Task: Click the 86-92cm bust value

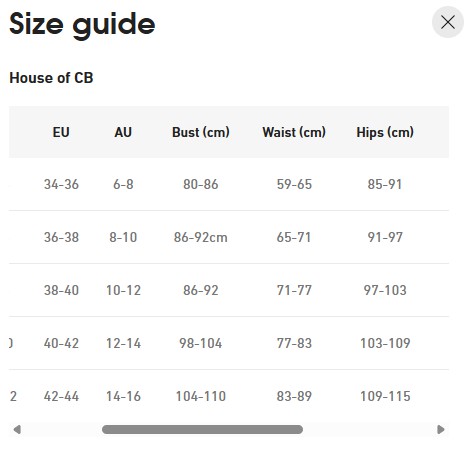Action: (201, 237)
